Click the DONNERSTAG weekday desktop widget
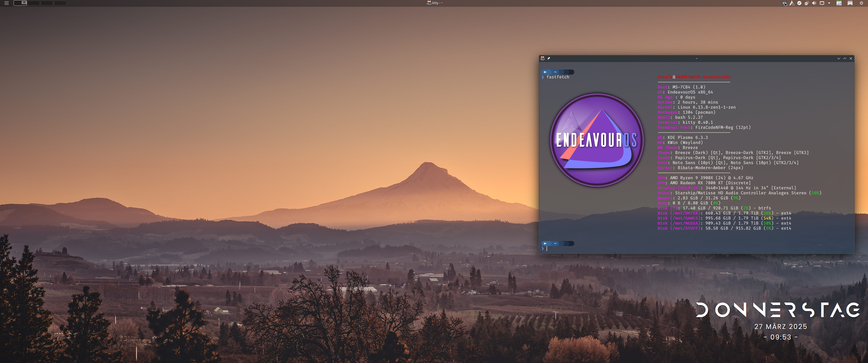868x363 pixels. 778,310
